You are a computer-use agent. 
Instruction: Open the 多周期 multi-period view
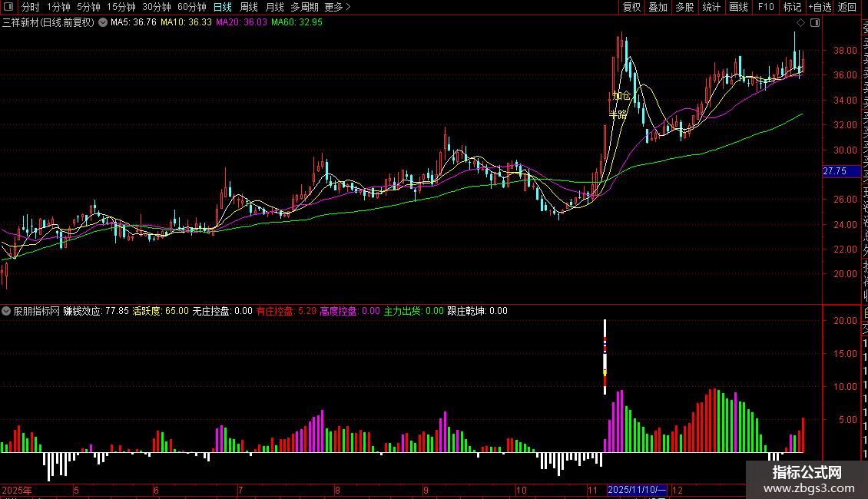tap(304, 7)
